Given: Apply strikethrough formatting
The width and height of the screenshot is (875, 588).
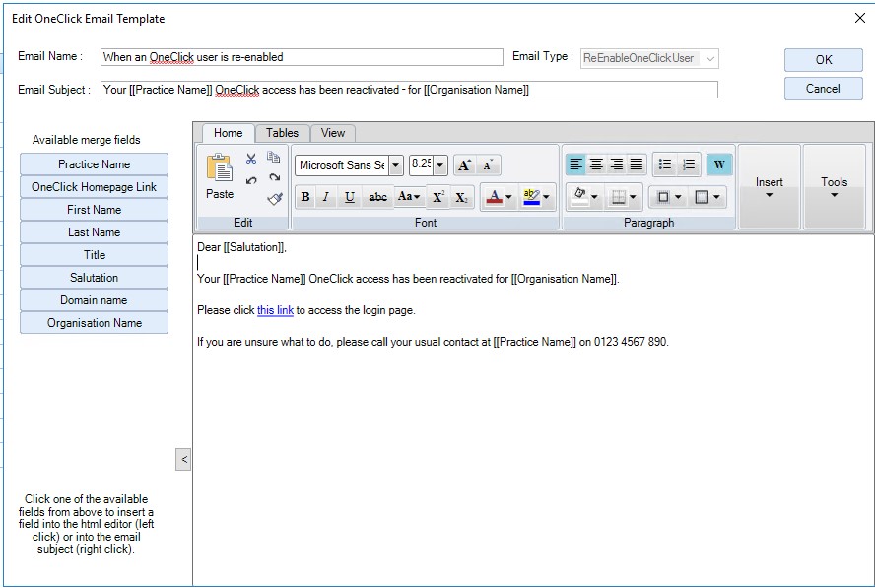Looking at the screenshot, I should [x=377, y=197].
